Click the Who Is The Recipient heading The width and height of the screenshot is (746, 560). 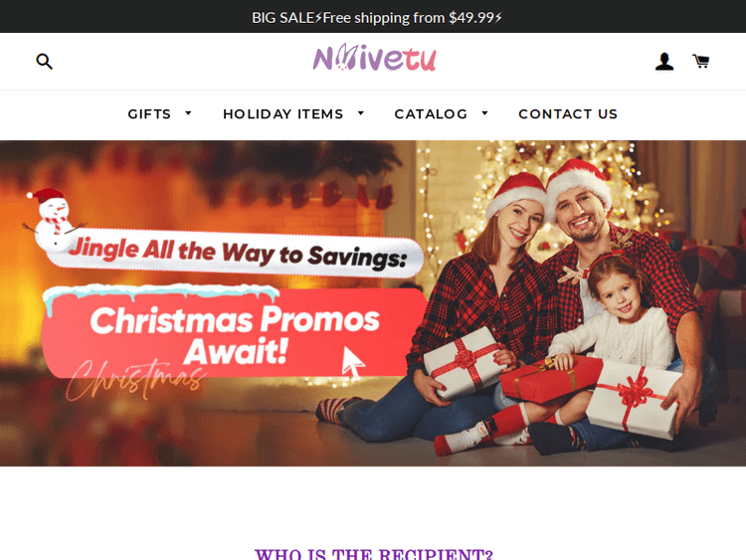click(374, 554)
